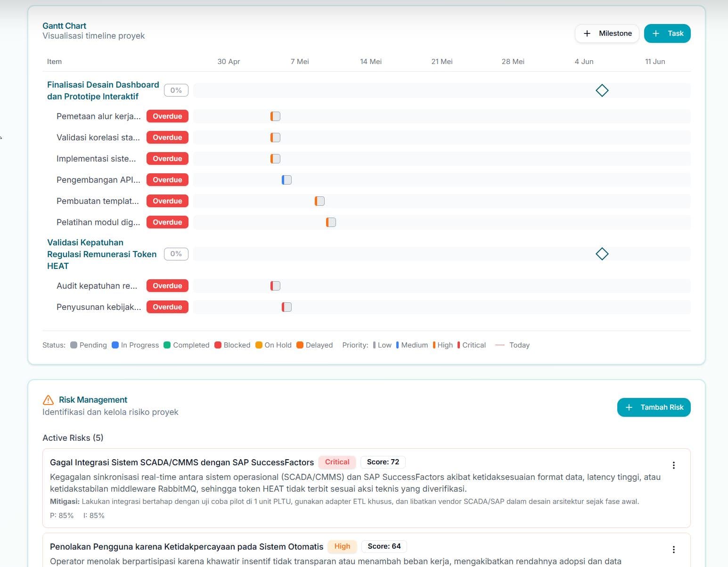Open Finalisasi Desain Dashboard milestone title
Viewport: 728px width, 567px height.
coord(103,90)
